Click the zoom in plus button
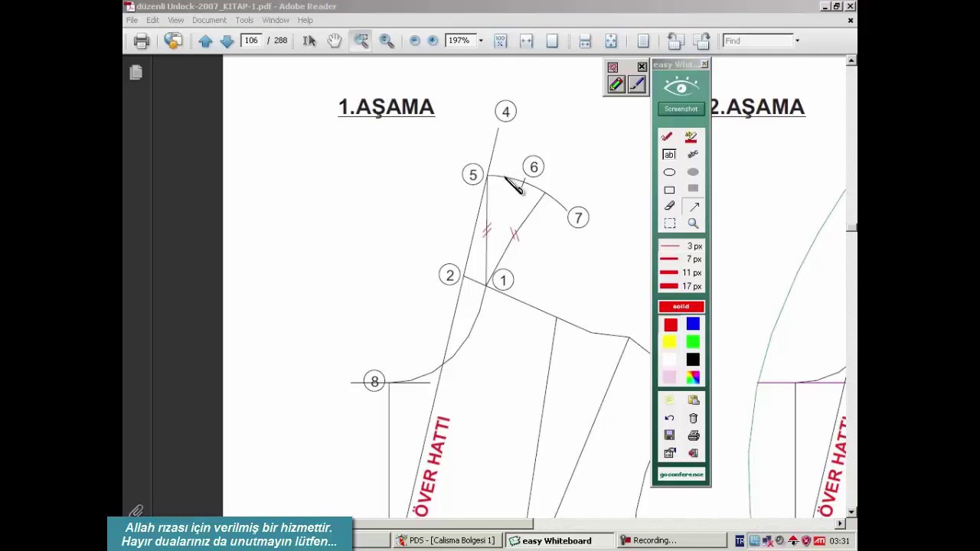Image resolution: width=980 pixels, height=551 pixels. tap(433, 41)
